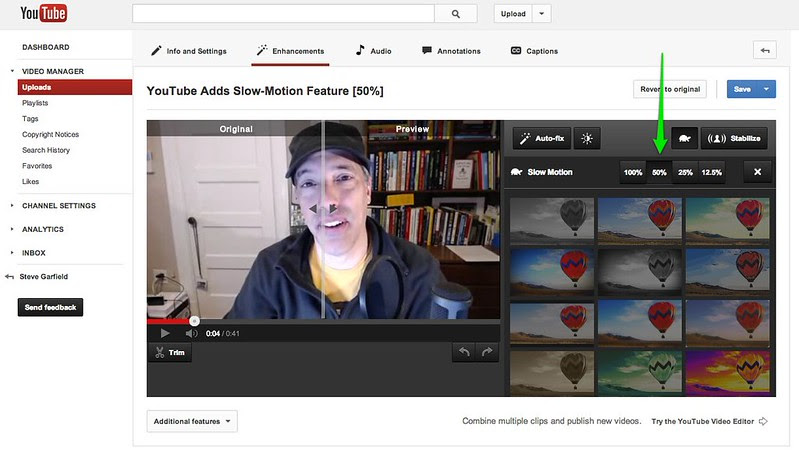The image size is (799, 458).
Task: Apply the dark vignette black-and-white filter
Action: pyautogui.click(x=640, y=272)
